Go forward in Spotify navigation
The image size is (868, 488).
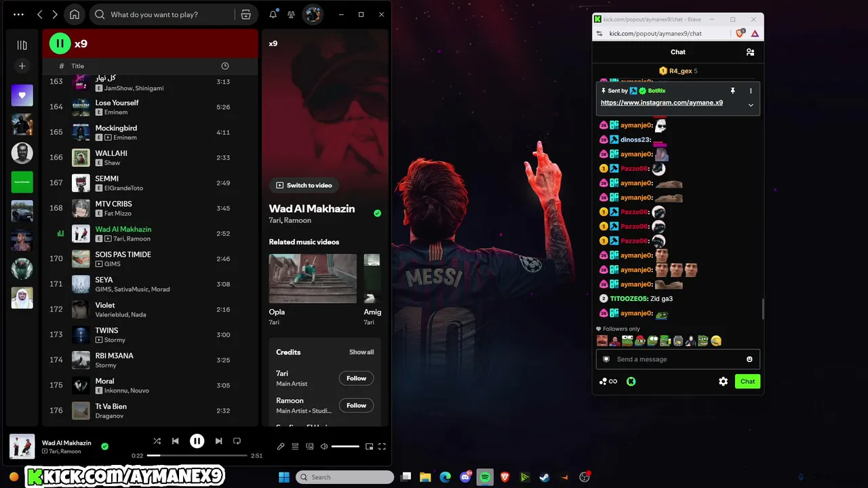(55, 14)
